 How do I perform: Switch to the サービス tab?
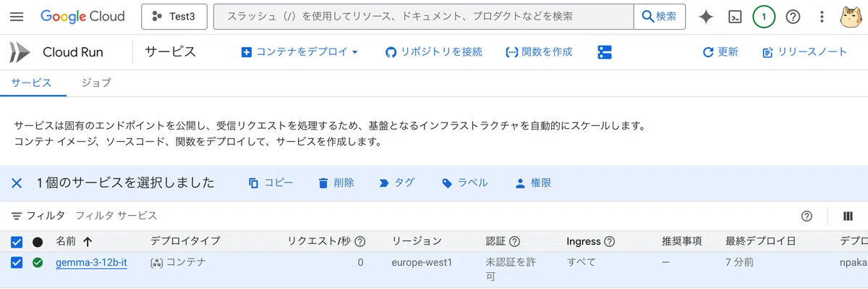32,83
